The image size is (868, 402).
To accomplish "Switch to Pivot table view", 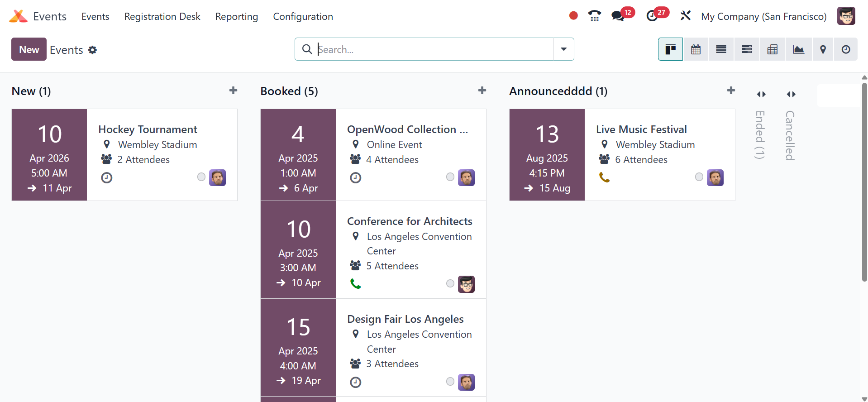I will click(x=773, y=49).
